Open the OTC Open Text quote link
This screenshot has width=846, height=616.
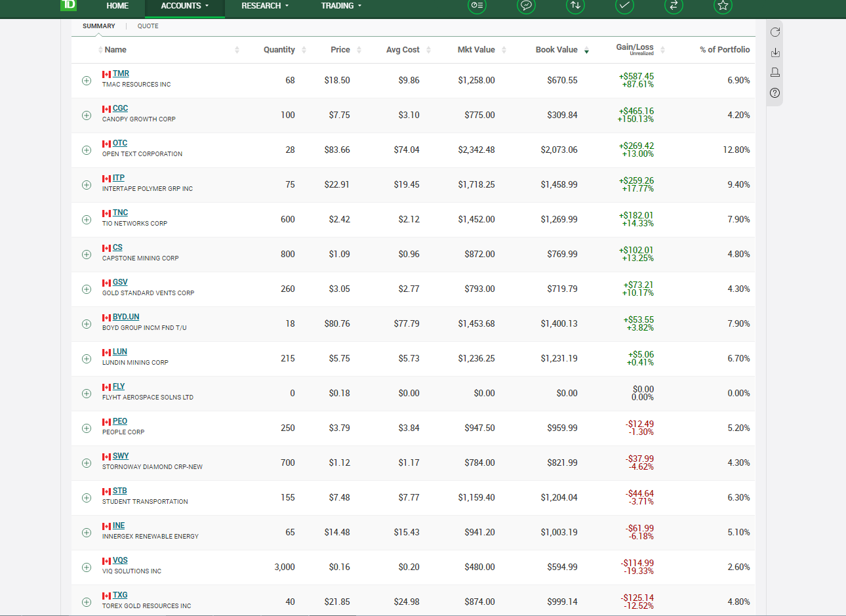pyautogui.click(x=121, y=142)
